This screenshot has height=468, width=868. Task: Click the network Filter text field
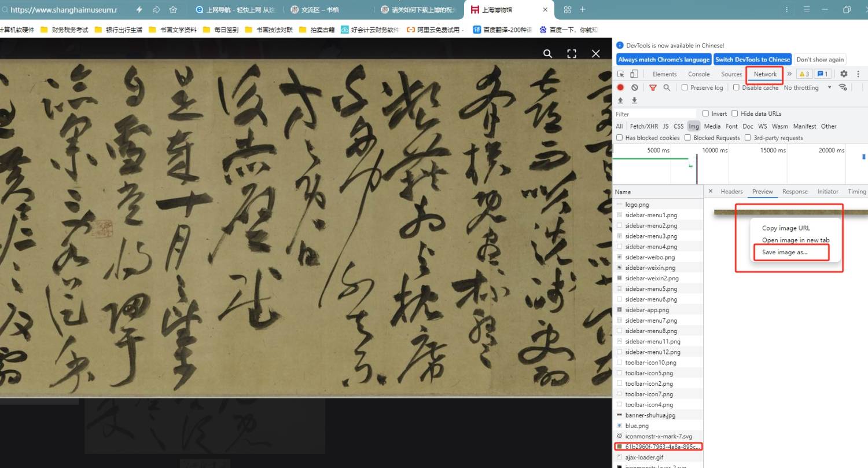click(x=655, y=114)
